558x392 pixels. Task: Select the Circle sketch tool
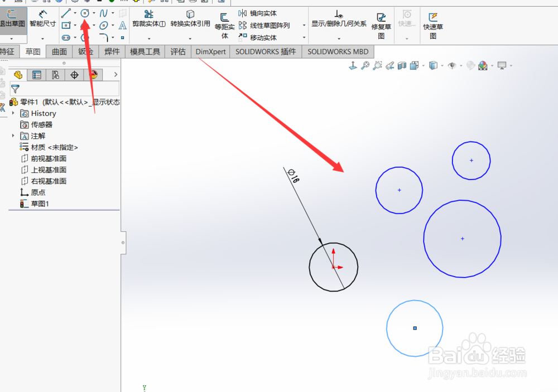85,13
